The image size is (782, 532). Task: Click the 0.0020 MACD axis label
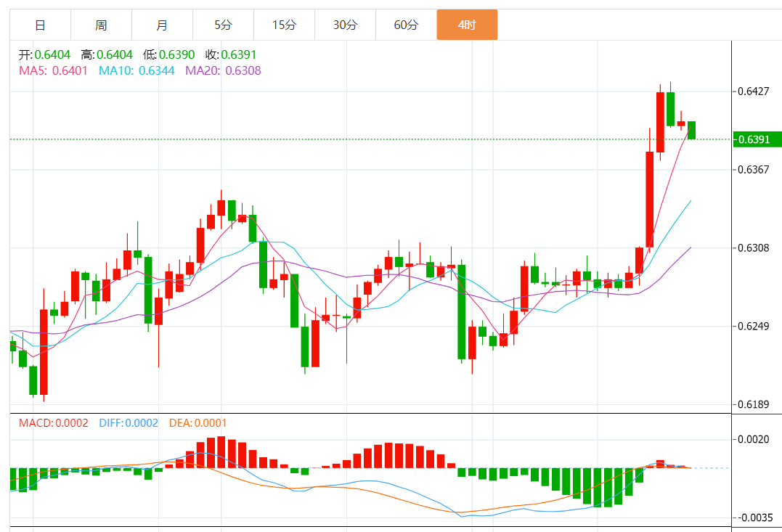point(754,439)
